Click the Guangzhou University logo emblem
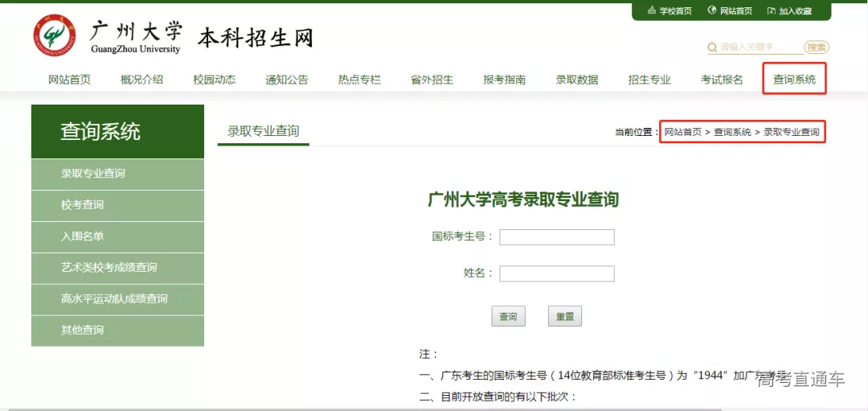The image size is (868, 411). (55, 36)
